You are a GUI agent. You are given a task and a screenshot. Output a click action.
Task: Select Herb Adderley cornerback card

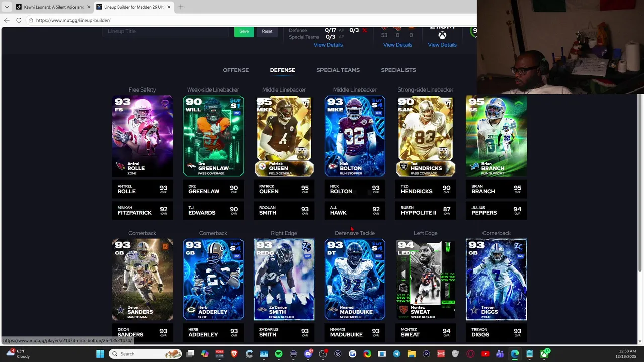point(213,280)
